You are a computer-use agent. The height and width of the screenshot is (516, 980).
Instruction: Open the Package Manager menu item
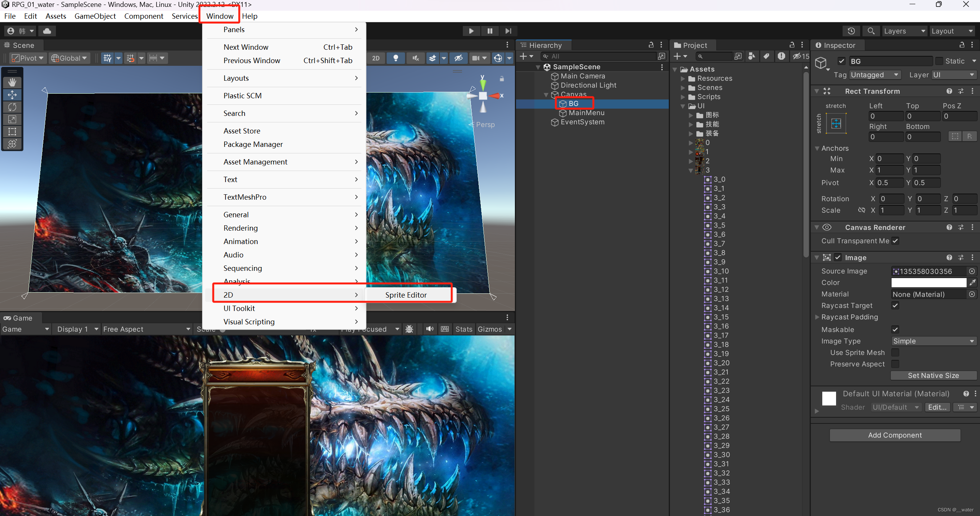click(x=253, y=144)
